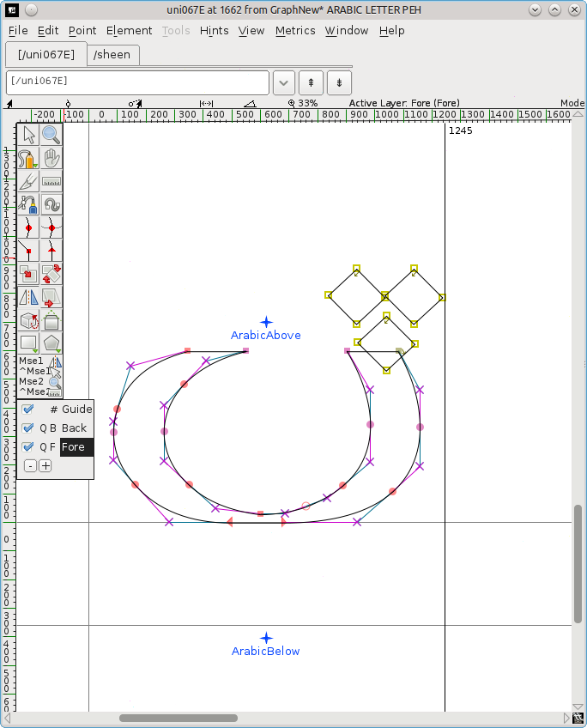This screenshot has height=728, width=587.
Task: Open the glyph name dropdown arrow
Action: pos(284,82)
